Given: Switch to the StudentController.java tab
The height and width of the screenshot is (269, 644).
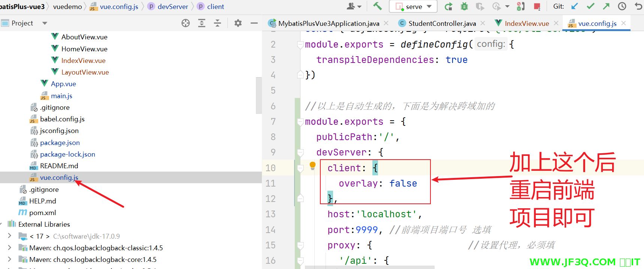Looking at the screenshot, I should pos(442,23).
